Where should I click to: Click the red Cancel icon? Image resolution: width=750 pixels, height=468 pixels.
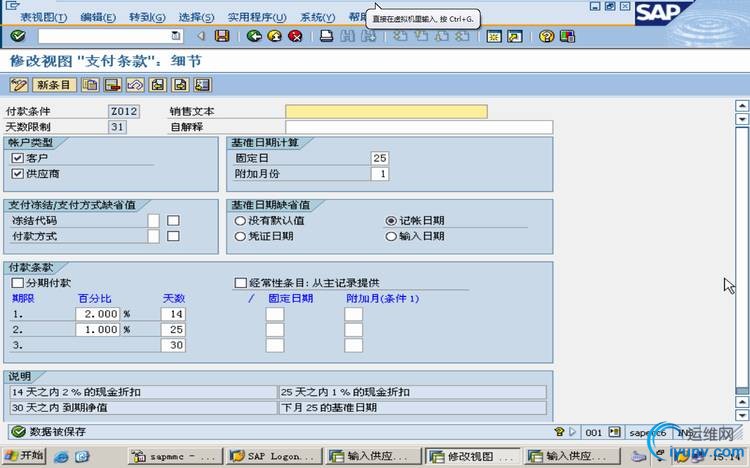[295, 36]
